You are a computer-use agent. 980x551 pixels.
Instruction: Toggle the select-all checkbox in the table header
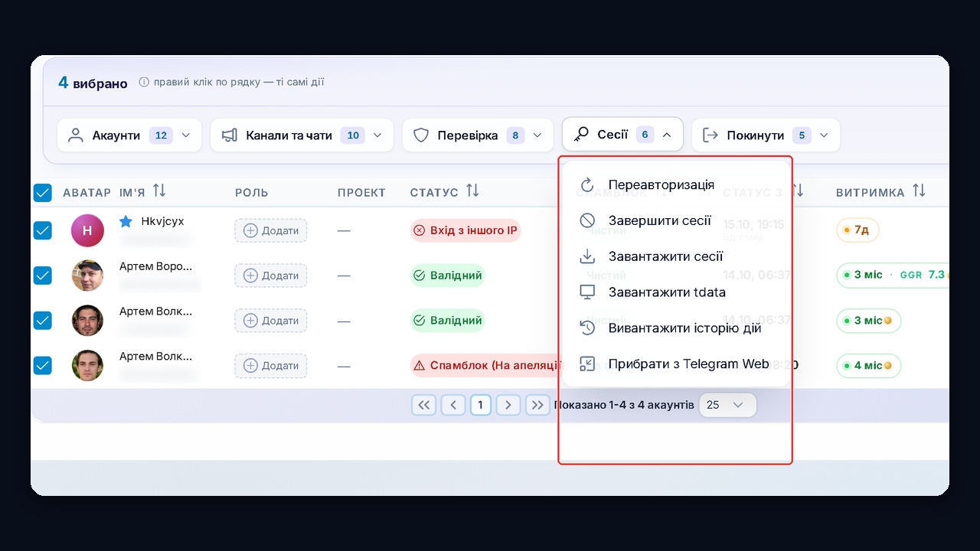click(x=43, y=193)
